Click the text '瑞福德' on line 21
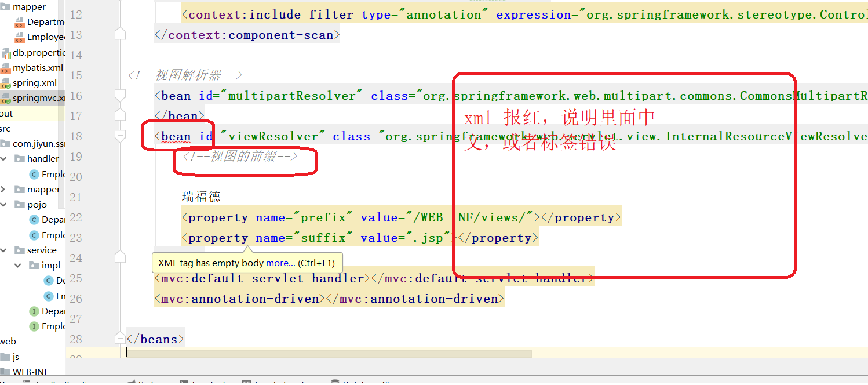 201,197
